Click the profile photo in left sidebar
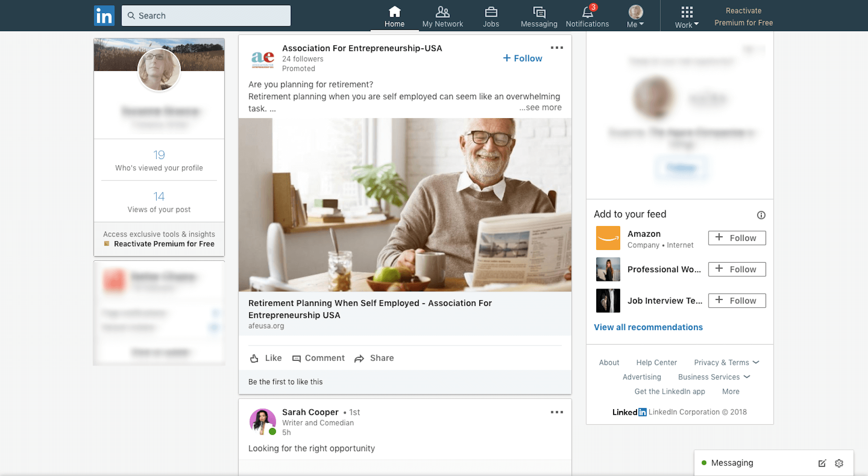The image size is (868, 476). pos(159,70)
